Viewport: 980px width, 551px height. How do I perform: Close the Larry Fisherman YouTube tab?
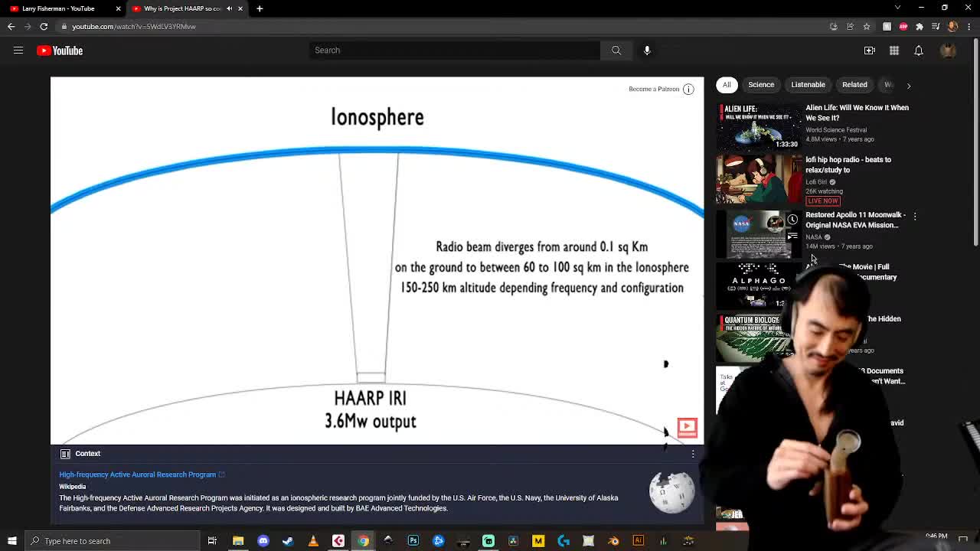pos(118,8)
